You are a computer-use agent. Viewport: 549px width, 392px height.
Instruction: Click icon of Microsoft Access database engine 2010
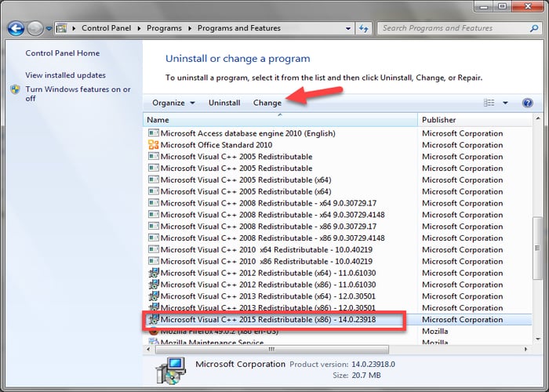coord(154,133)
